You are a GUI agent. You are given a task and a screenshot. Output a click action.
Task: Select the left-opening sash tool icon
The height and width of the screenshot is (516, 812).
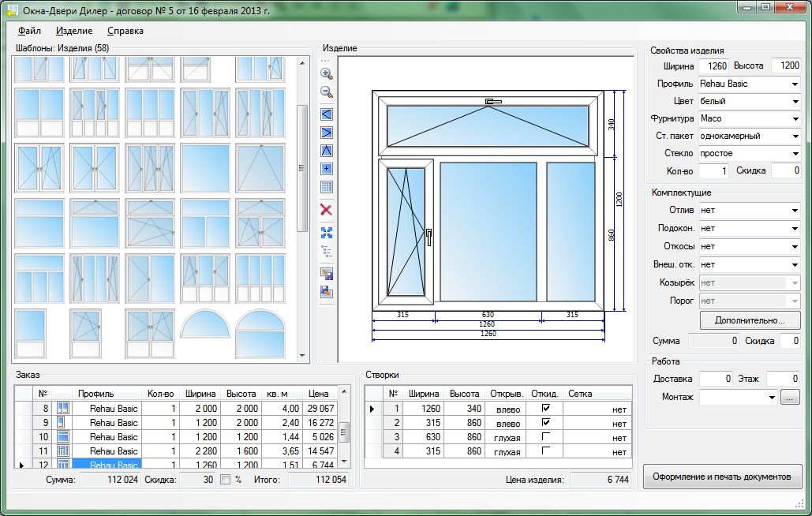[x=327, y=114]
